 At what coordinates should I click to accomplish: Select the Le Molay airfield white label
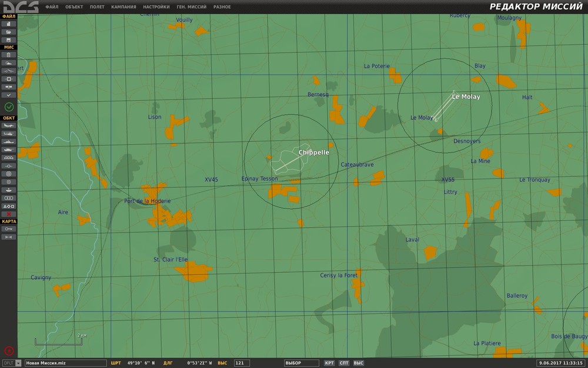click(466, 97)
